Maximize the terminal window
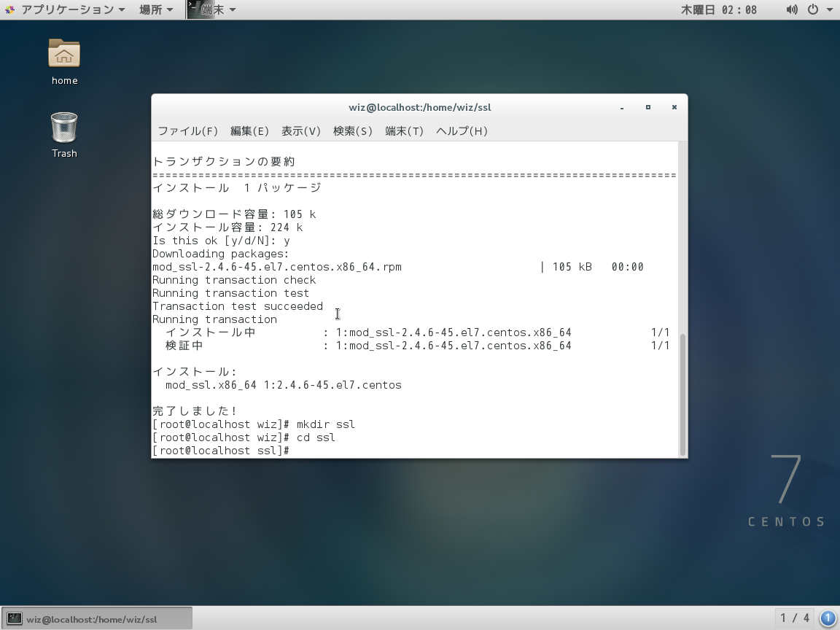The width and height of the screenshot is (840, 630). tap(648, 108)
